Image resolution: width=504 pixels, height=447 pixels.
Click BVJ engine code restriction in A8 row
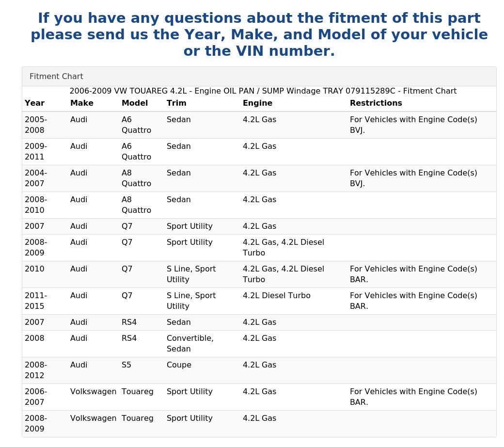click(x=413, y=178)
